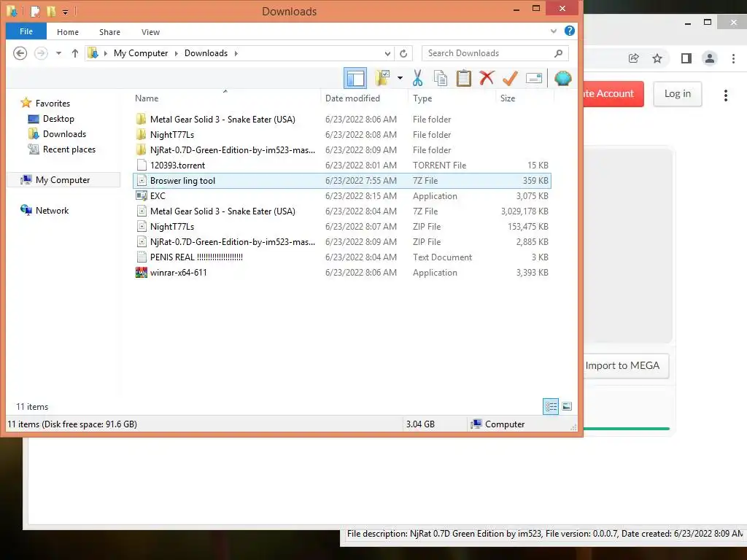The width and height of the screenshot is (747, 560).
Task: Click the share page icon in browser toolbar
Action: [x=634, y=58]
